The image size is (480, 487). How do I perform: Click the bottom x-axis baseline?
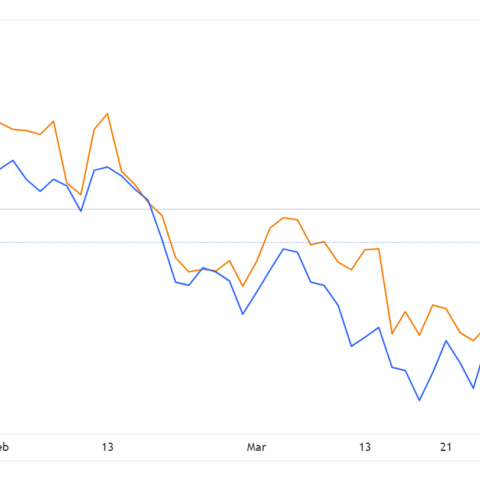tap(240, 435)
